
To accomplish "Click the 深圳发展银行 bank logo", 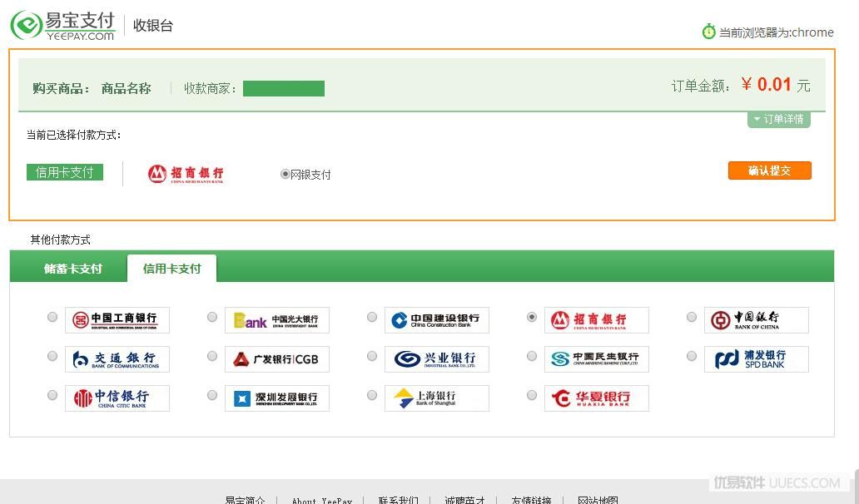I will pyautogui.click(x=277, y=398).
